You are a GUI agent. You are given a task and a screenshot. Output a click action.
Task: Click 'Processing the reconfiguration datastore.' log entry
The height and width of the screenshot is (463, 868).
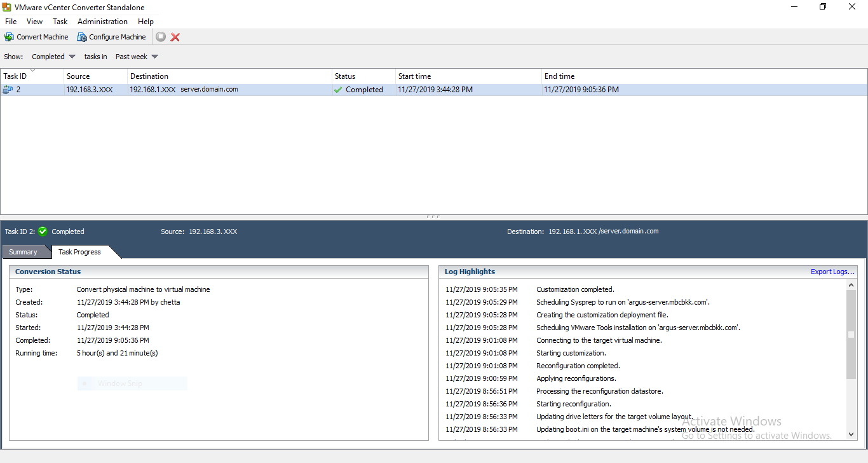(600, 391)
